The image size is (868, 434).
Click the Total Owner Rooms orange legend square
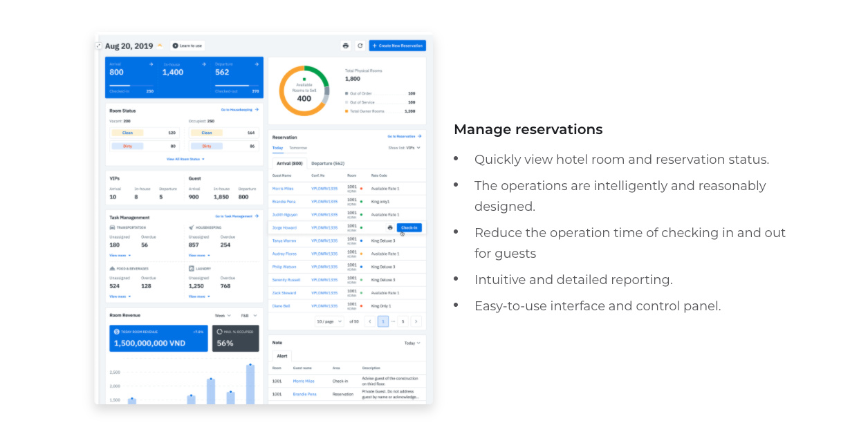tap(347, 111)
